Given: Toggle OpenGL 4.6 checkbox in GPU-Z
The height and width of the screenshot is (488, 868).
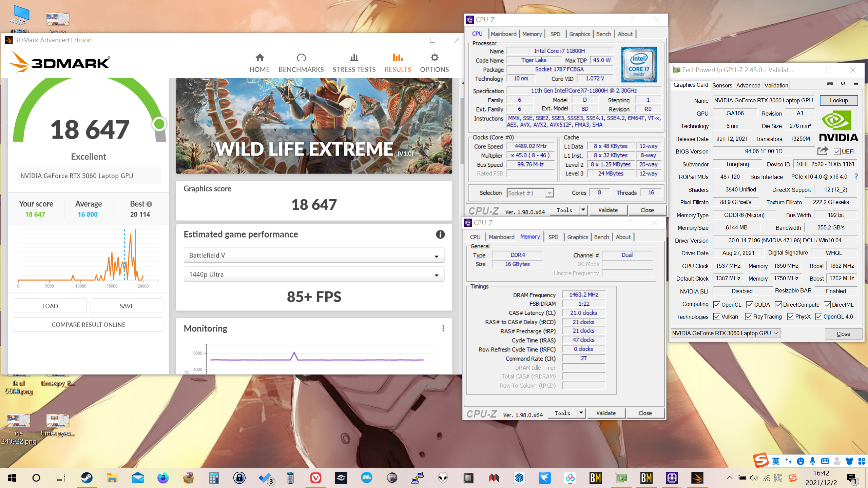Looking at the screenshot, I should [x=819, y=317].
